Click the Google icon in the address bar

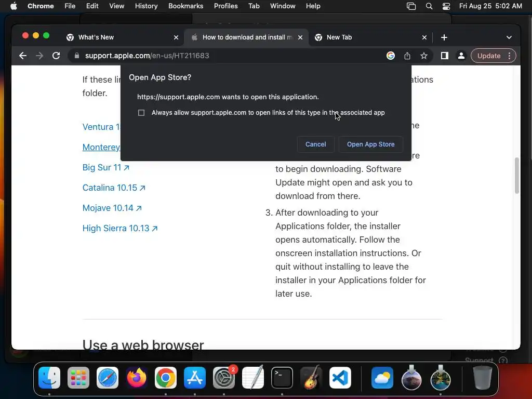point(391,56)
